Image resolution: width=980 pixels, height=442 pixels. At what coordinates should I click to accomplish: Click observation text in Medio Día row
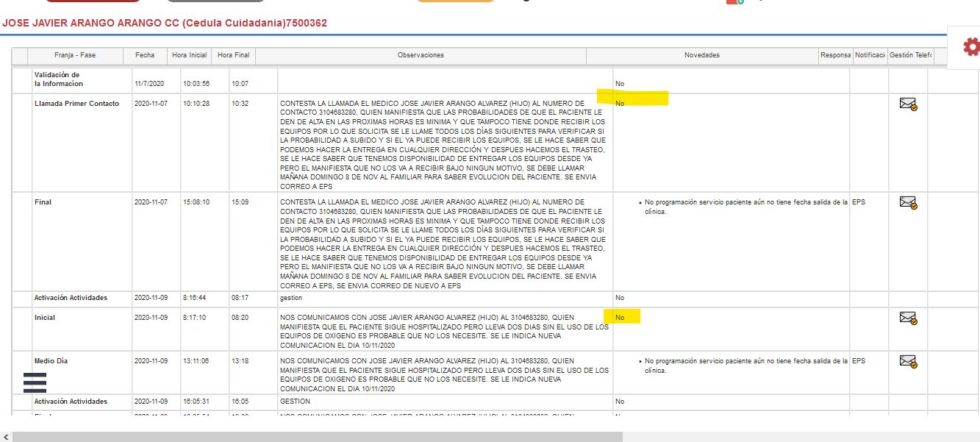444,375
